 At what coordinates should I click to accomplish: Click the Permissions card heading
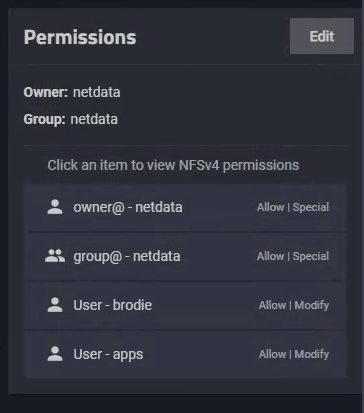[x=80, y=37]
